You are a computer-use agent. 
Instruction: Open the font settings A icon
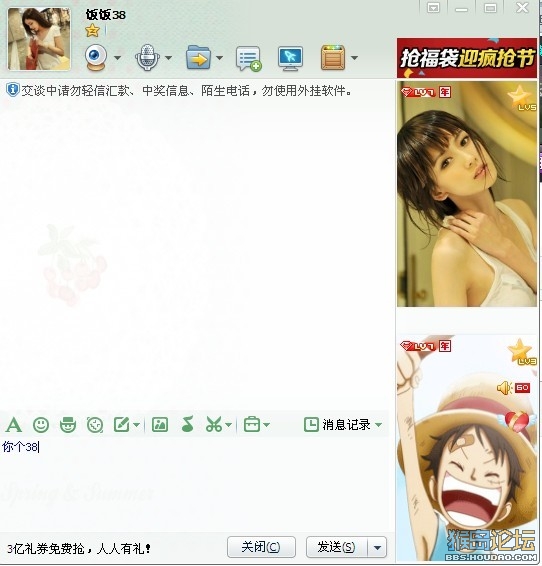14,424
